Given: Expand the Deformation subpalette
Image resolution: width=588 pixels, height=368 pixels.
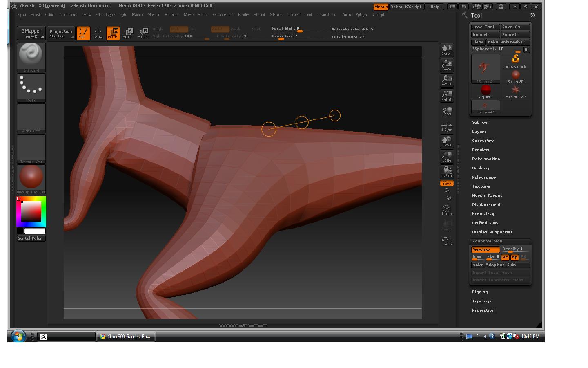Looking at the screenshot, I should point(486,159).
